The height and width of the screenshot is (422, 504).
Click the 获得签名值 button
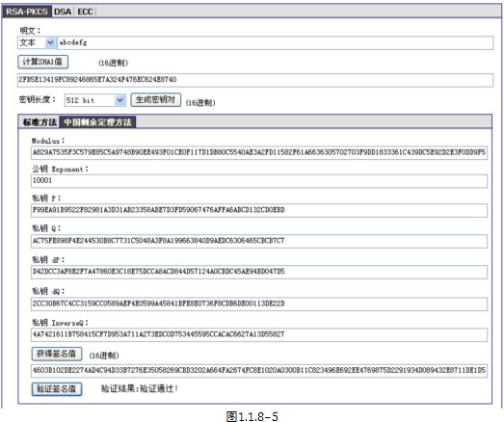pos(57,354)
